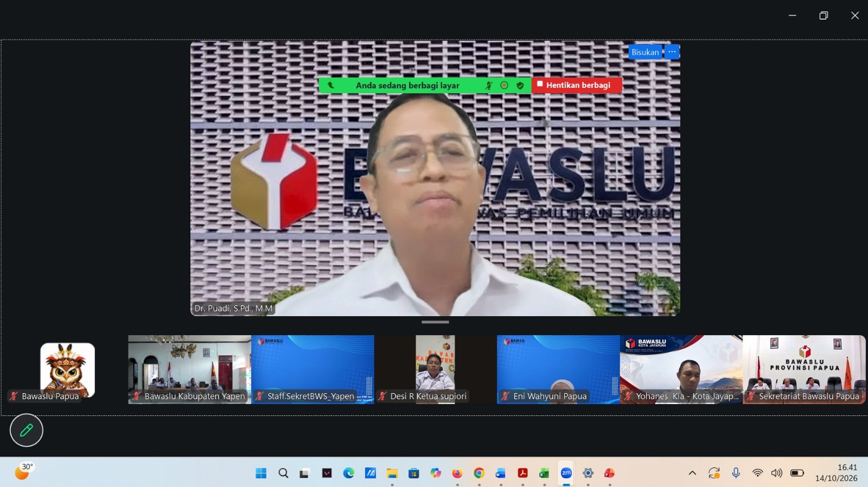Image resolution: width=868 pixels, height=487 pixels.
Task: Click the resize handle below main video
Action: tap(435, 322)
